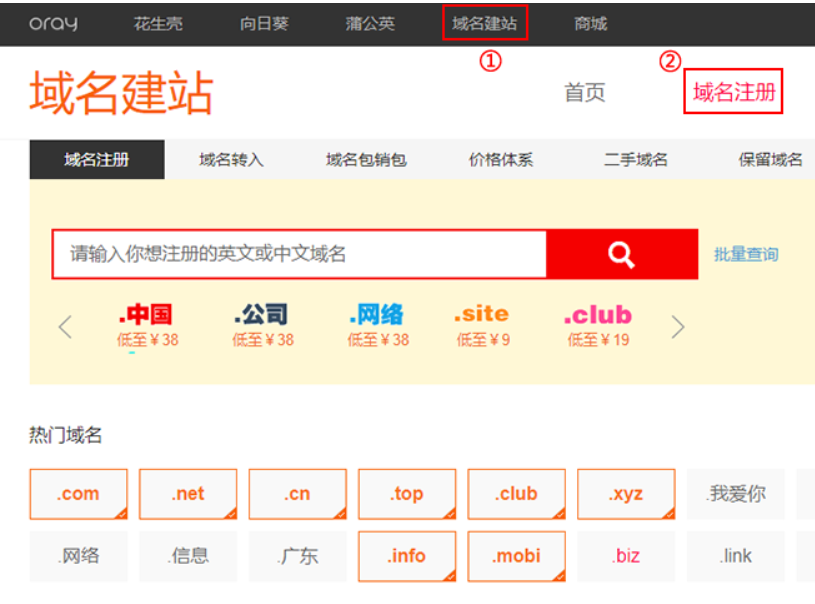The image size is (815, 604).
Task: Open the 价格体系 tab
Action: (501, 160)
